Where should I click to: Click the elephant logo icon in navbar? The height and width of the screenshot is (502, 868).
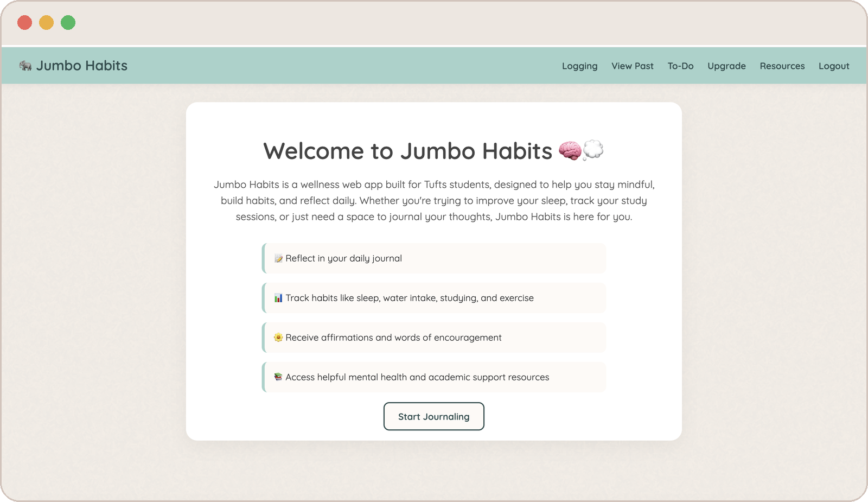pos(25,66)
